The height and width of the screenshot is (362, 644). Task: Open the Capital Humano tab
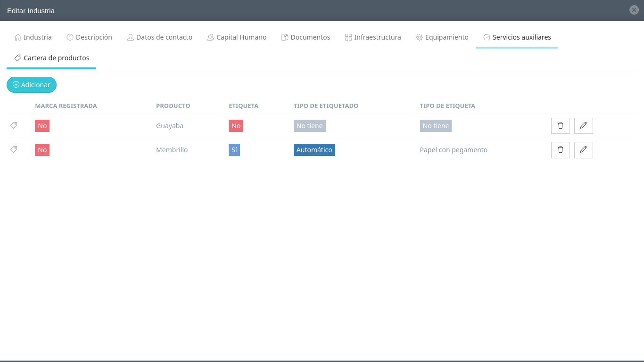[x=237, y=37]
